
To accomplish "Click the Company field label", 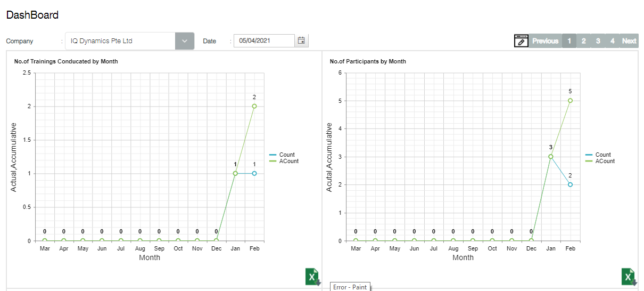I will click(x=20, y=41).
